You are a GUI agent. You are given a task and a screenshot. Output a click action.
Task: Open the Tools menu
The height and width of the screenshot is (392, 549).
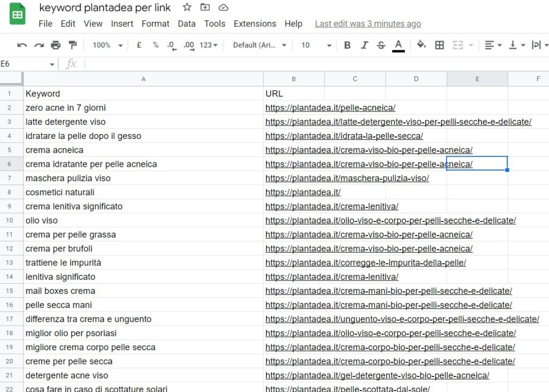coord(215,24)
